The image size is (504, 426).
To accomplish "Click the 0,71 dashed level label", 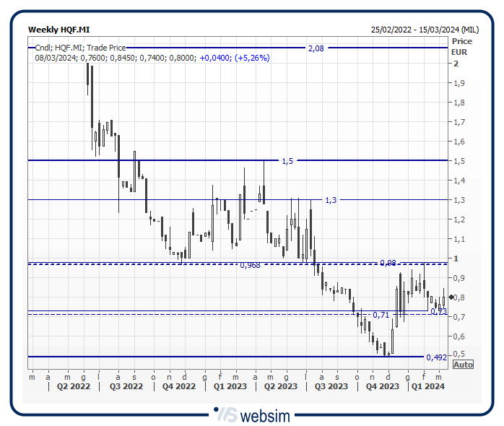I will point(381,315).
